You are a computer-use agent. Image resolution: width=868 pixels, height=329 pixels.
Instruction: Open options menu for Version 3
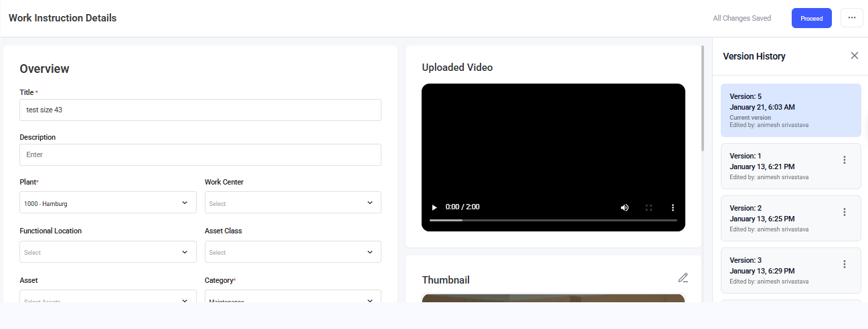(844, 264)
